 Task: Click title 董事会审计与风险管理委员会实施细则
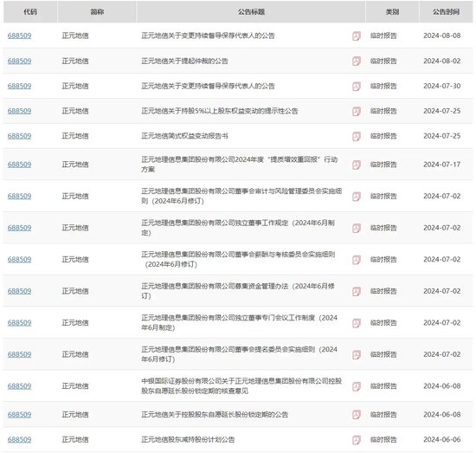(x=241, y=196)
